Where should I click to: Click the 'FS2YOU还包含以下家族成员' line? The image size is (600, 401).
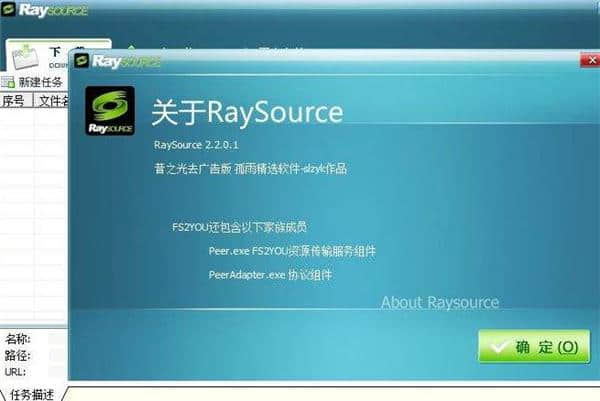click(240, 227)
